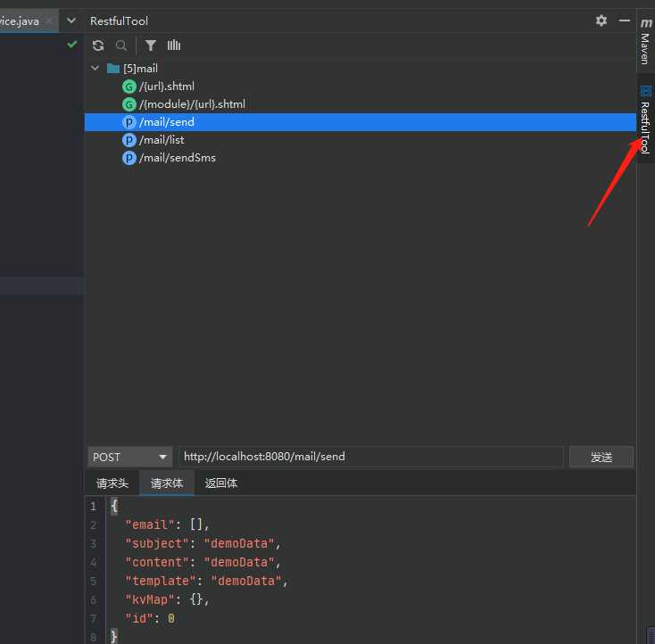Click the refresh icon in RestfulTool toolbar
655x644 pixels.
coord(98,45)
